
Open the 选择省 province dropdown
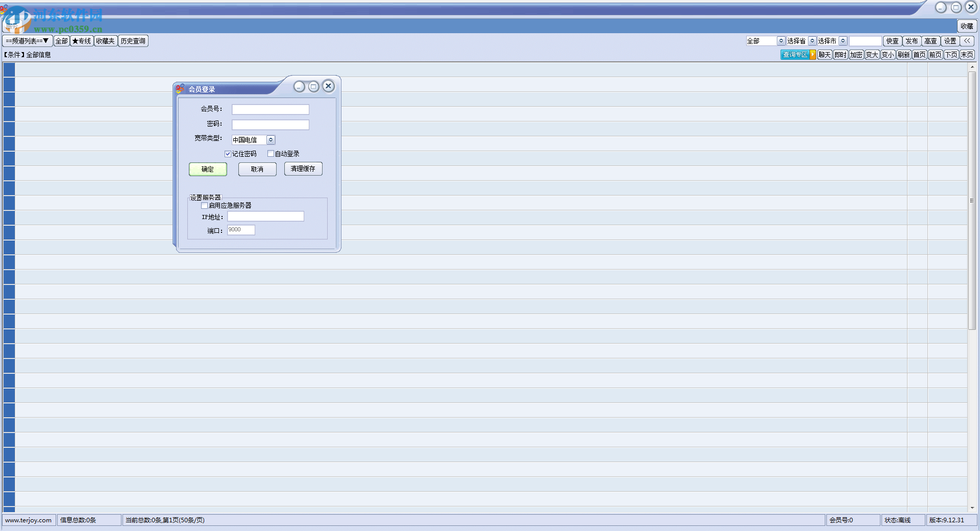click(x=812, y=41)
